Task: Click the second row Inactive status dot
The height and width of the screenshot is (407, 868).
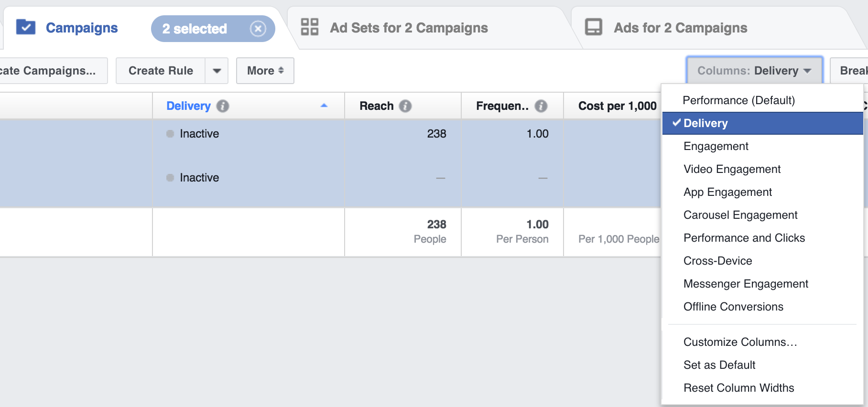Action: (x=170, y=178)
